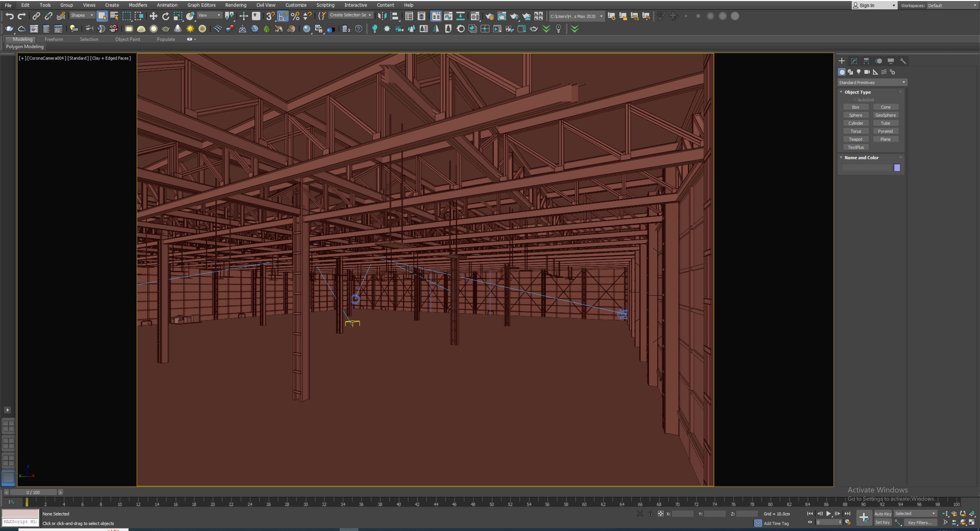Click Bind to Space Warp icon
This screenshot has height=531, width=980.
(x=61, y=16)
